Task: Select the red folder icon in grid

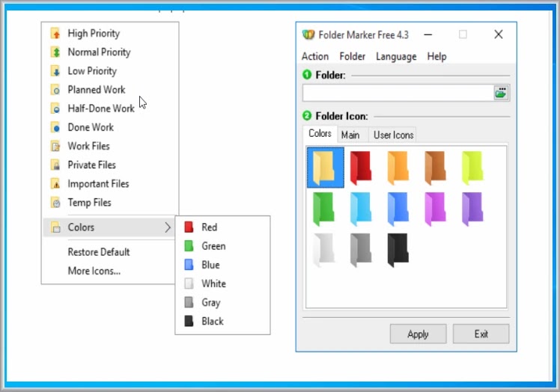Action: click(x=361, y=168)
